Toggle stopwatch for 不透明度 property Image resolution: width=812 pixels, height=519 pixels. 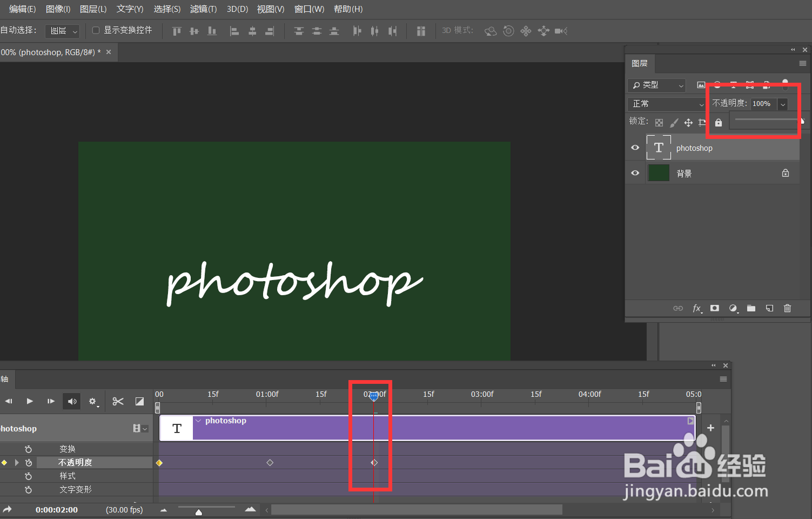(x=29, y=463)
